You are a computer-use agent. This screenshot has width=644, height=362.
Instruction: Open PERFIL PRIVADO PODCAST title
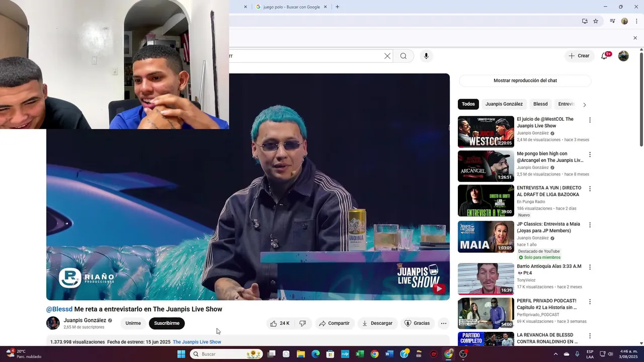click(x=547, y=304)
